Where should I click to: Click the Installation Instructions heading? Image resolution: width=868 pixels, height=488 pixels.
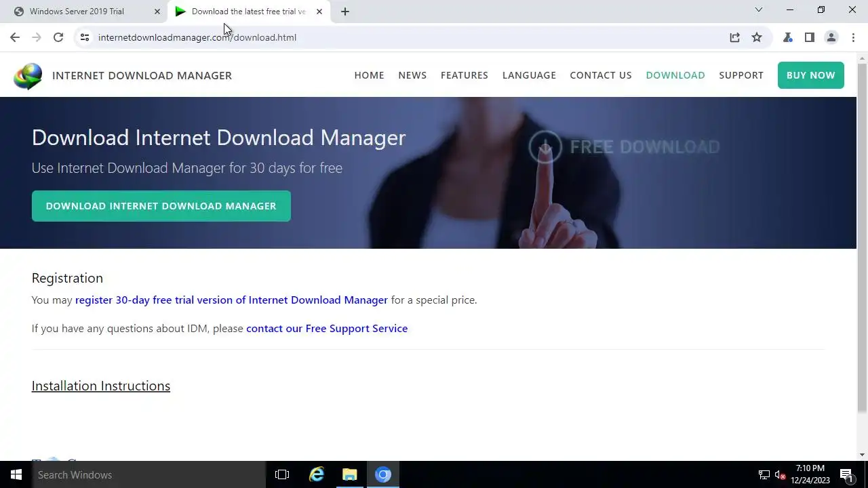[100, 386]
